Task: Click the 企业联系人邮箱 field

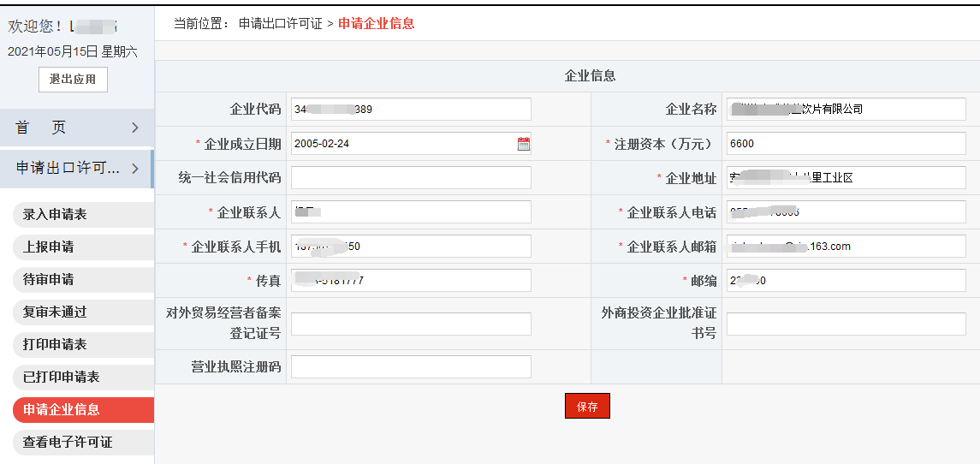Action: point(846,247)
